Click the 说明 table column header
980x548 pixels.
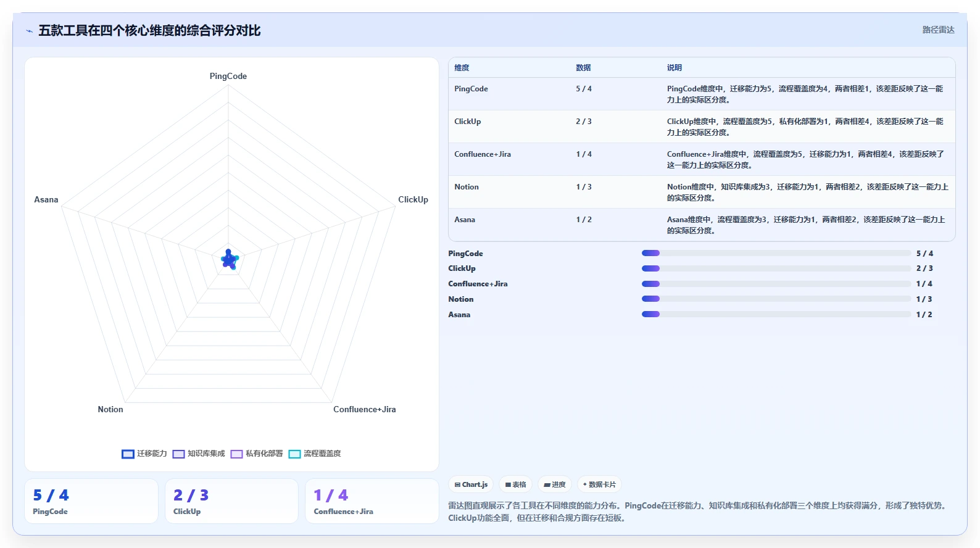click(674, 68)
